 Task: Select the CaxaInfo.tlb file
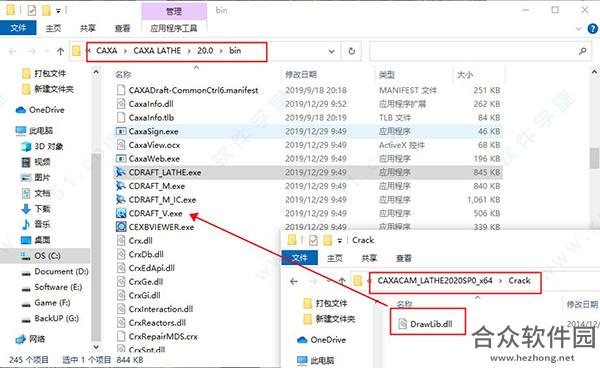(x=151, y=118)
